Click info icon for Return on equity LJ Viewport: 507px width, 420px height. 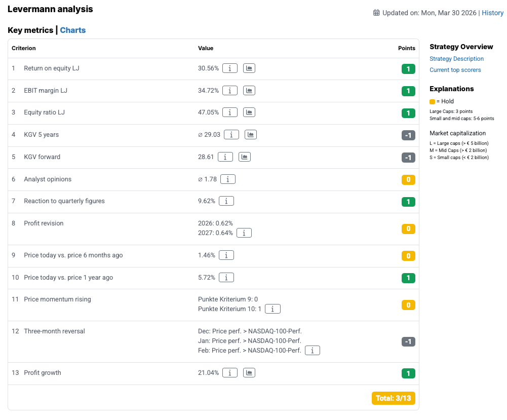coord(230,68)
